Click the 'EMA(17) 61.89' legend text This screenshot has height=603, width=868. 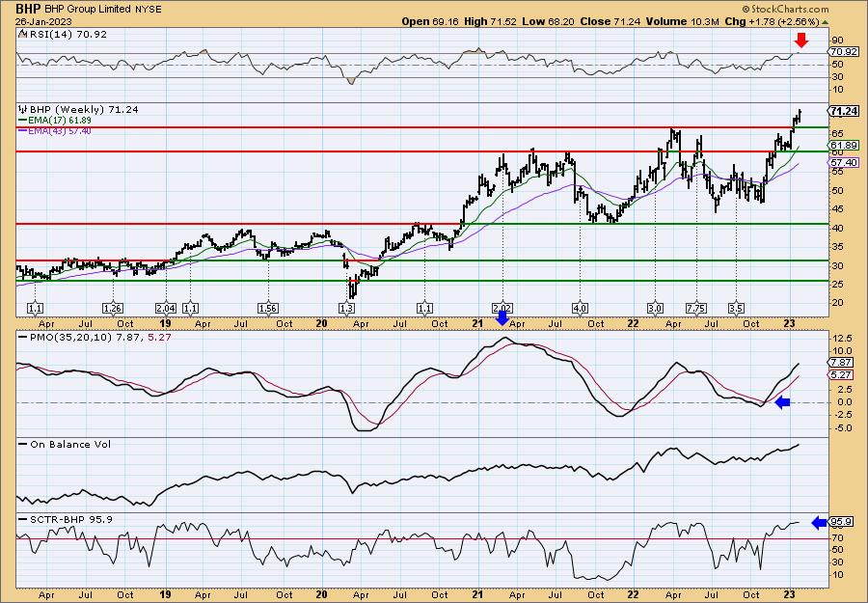pyautogui.click(x=59, y=121)
